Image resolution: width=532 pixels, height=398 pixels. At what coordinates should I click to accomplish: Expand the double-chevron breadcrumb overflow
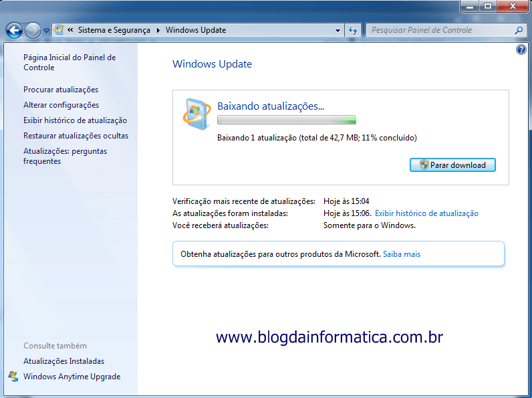coord(70,30)
